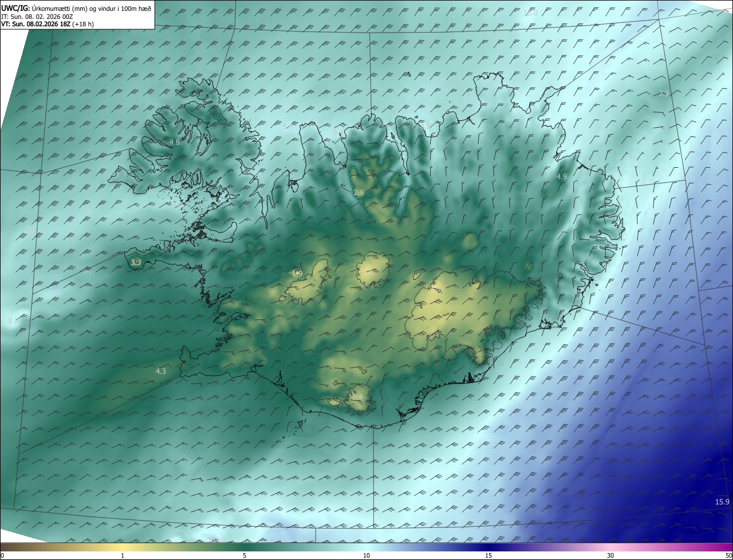Screen dimensions: 733x560
Task: Click the legend tick label 50
Action: pyautogui.click(x=728, y=555)
